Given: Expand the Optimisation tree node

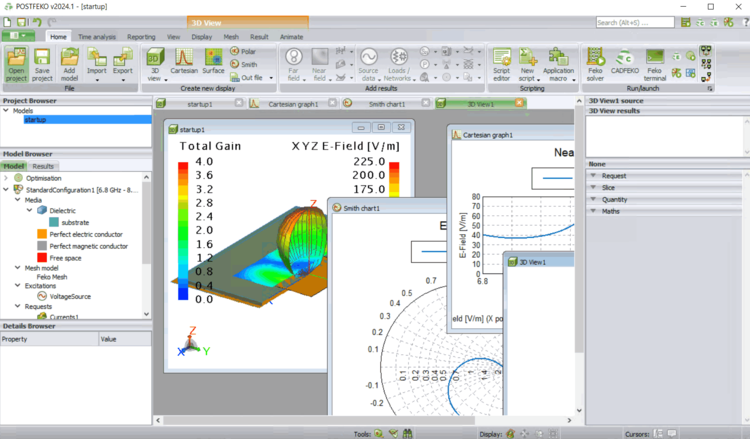Looking at the screenshot, I should pos(6,177).
